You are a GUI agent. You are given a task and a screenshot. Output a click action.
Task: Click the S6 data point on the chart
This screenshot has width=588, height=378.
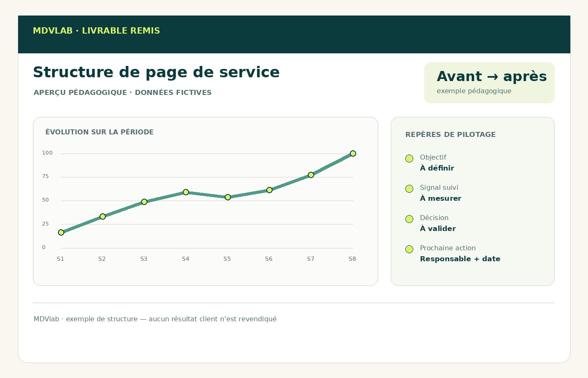(x=269, y=190)
